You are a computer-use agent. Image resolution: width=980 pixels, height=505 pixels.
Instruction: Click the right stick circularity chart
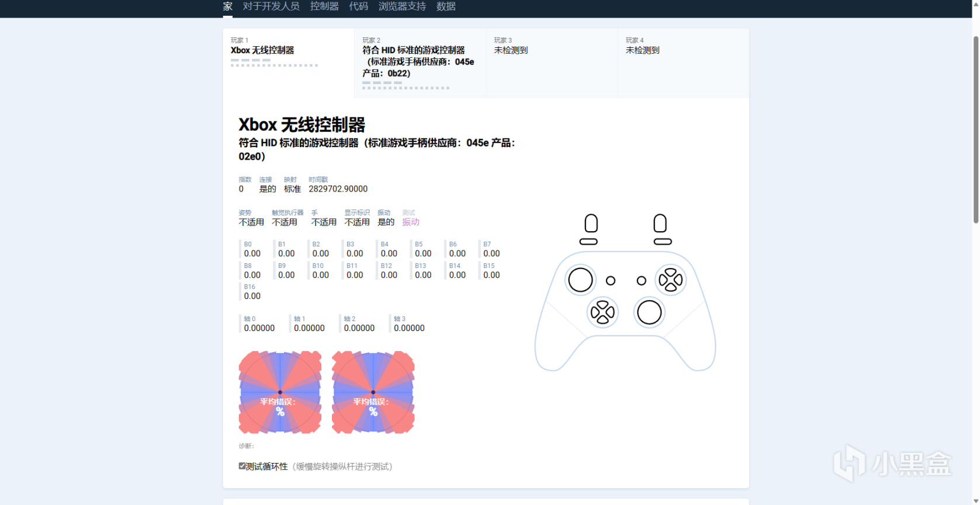pyautogui.click(x=373, y=392)
